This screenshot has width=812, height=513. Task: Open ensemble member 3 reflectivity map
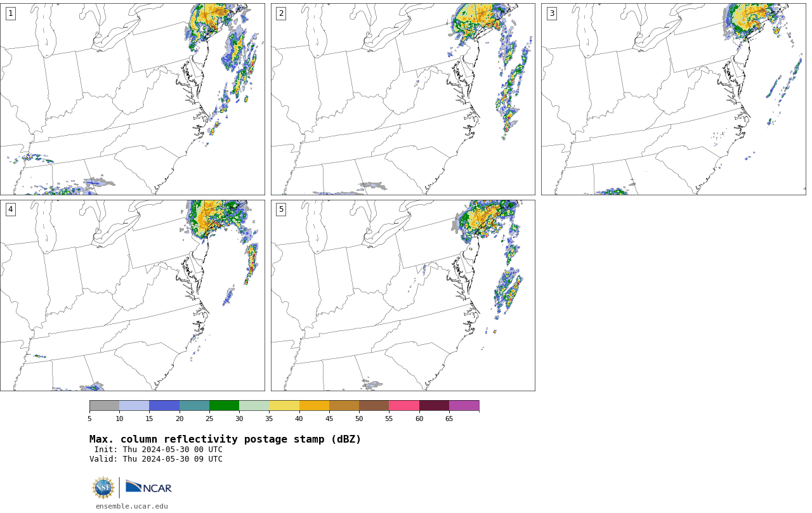coord(673,99)
